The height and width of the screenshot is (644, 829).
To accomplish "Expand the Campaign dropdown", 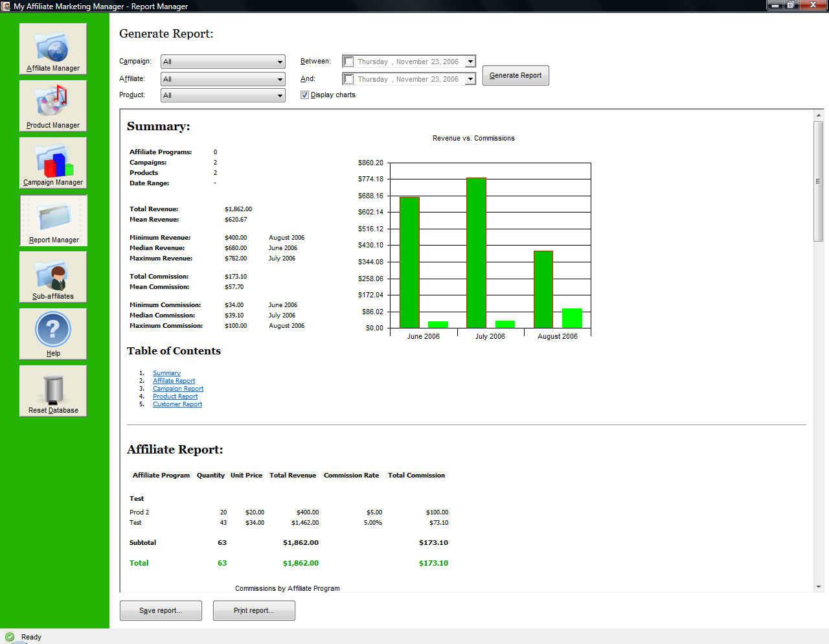I will (280, 62).
